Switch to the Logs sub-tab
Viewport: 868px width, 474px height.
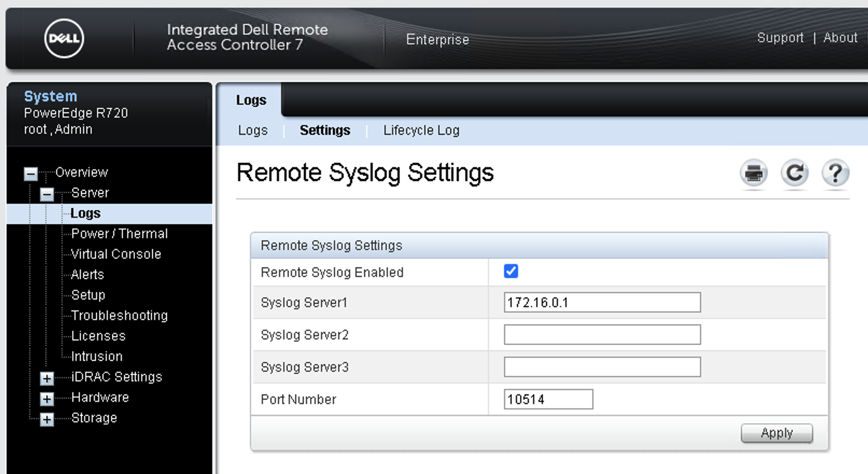[253, 130]
